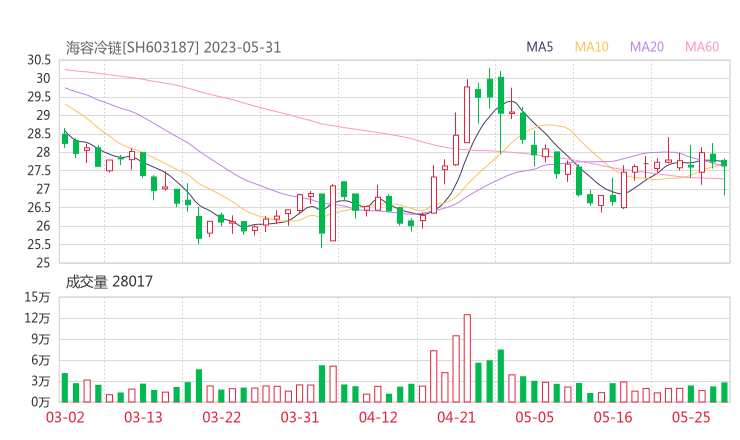The height and width of the screenshot is (440, 740).
Task: Click the 27.5 price axis value
Action: click(39, 170)
